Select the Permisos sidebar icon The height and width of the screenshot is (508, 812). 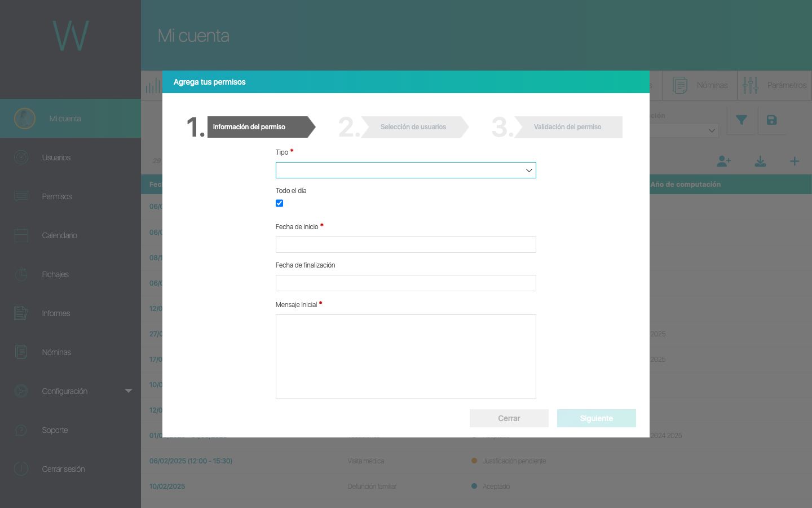pos(21,196)
